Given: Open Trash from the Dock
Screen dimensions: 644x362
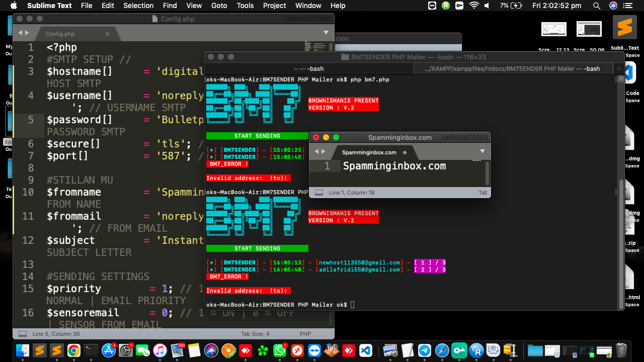Looking at the screenshot, I should click(x=621, y=350).
